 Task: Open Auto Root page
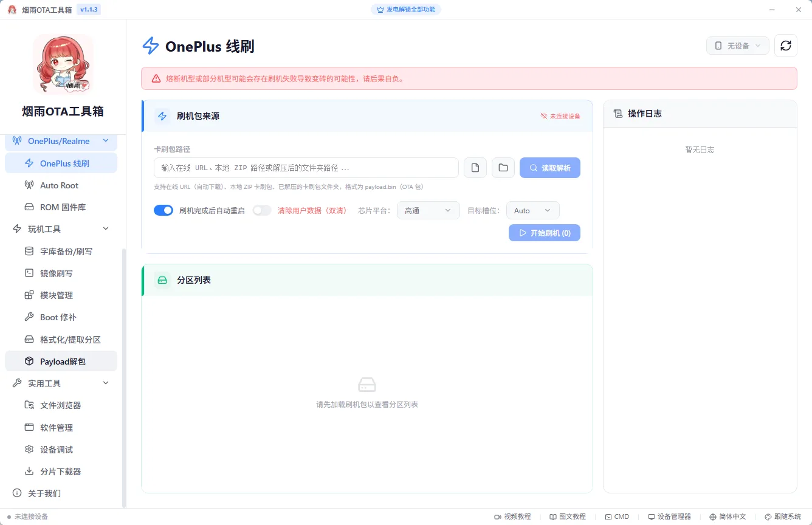point(61,185)
